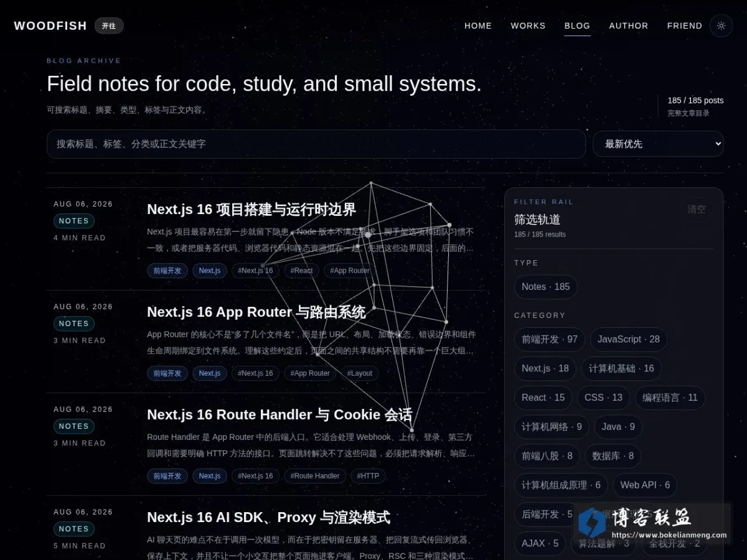Click NOTES badge on Route Handler post

pyautogui.click(x=74, y=426)
